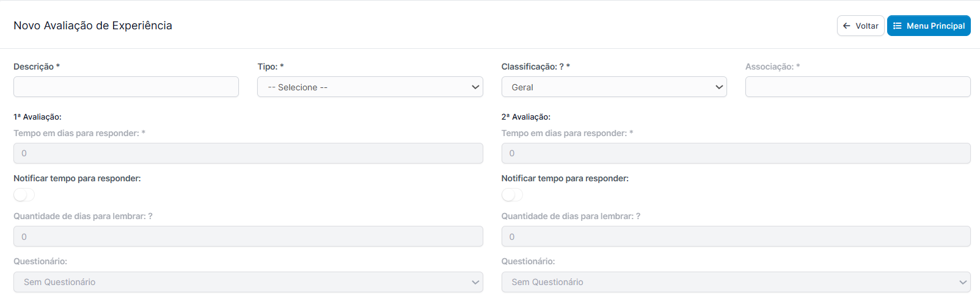Click first Quantidade de dias para lembrar field
Screen dimensions: 980x307
(x=248, y=236)
